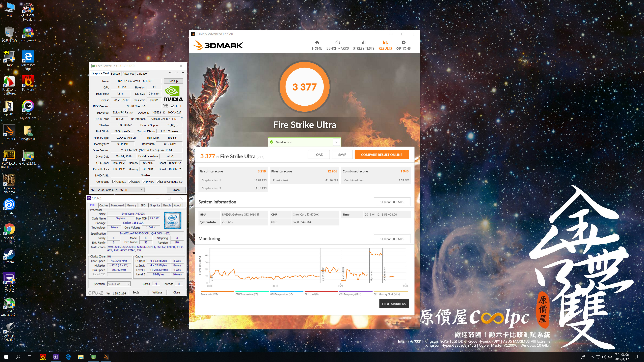
Task: Open taskbar clock and date
Action: (622, 357)
